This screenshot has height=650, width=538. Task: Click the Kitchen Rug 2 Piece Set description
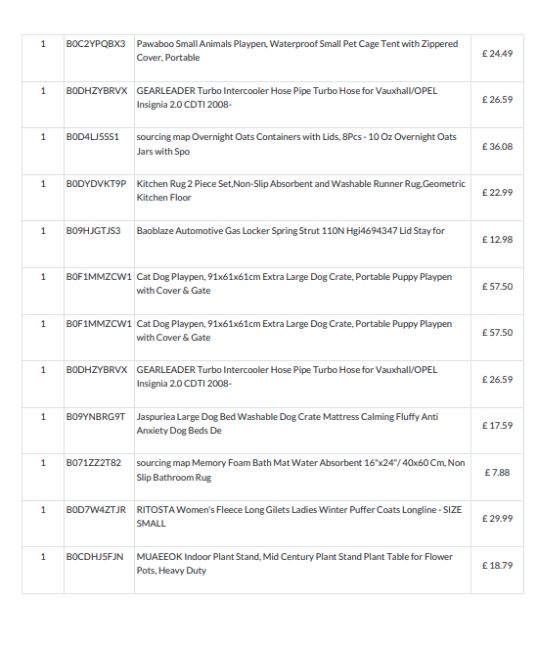[301, 190]
